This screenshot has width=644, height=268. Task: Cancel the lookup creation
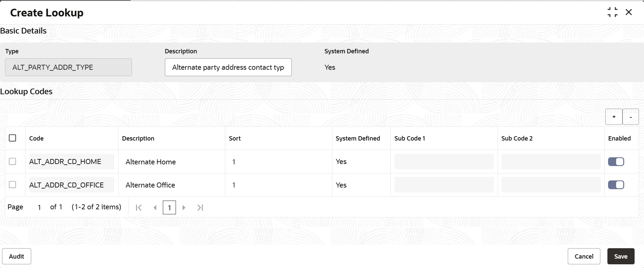(x=584, y=256)
